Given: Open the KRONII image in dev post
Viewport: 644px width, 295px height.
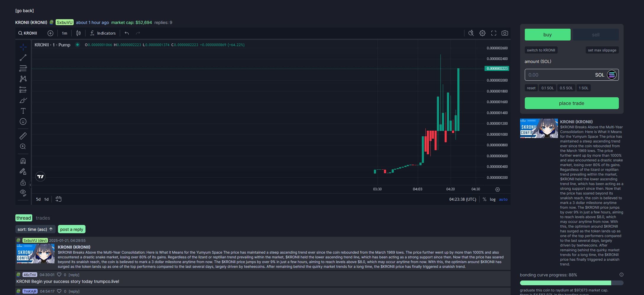Looking at the screenshot, I should click(35, 254).
